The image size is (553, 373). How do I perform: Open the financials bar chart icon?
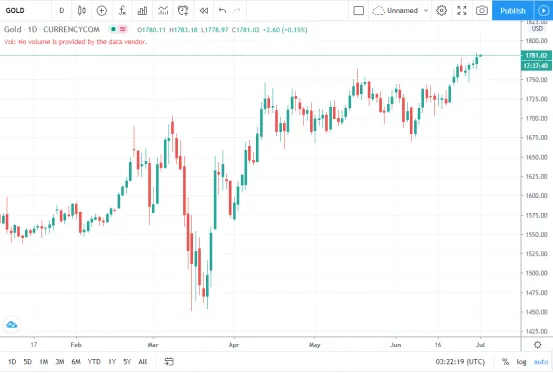142,11
